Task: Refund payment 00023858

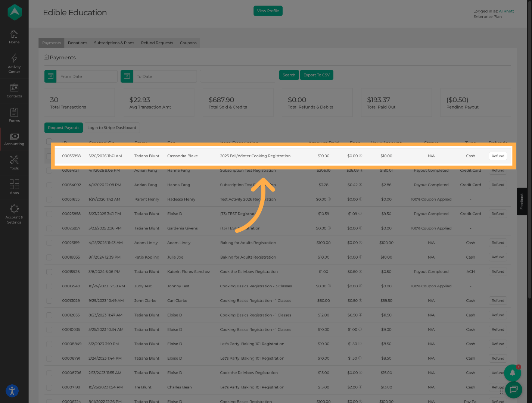Action: click(x=498, y=214)
